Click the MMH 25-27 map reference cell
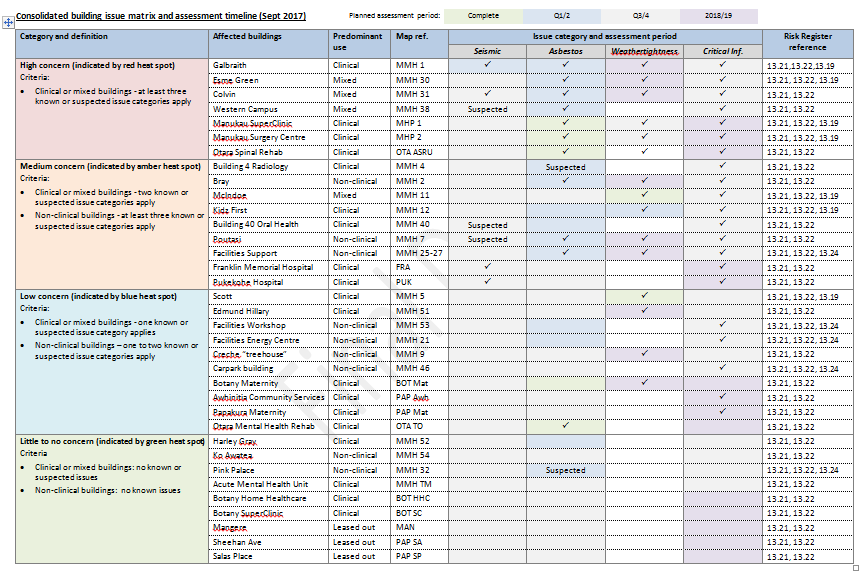The image size is (864, 579). coord(418,253)
